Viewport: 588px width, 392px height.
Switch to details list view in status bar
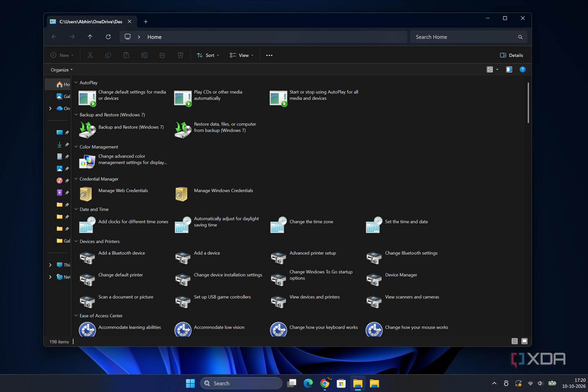coord(515,341)
